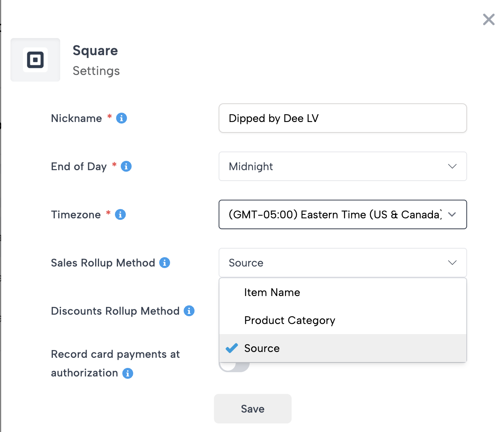Click the Square logo icon
This screenshot has width=504, height=432.
(x=35, y=60)
